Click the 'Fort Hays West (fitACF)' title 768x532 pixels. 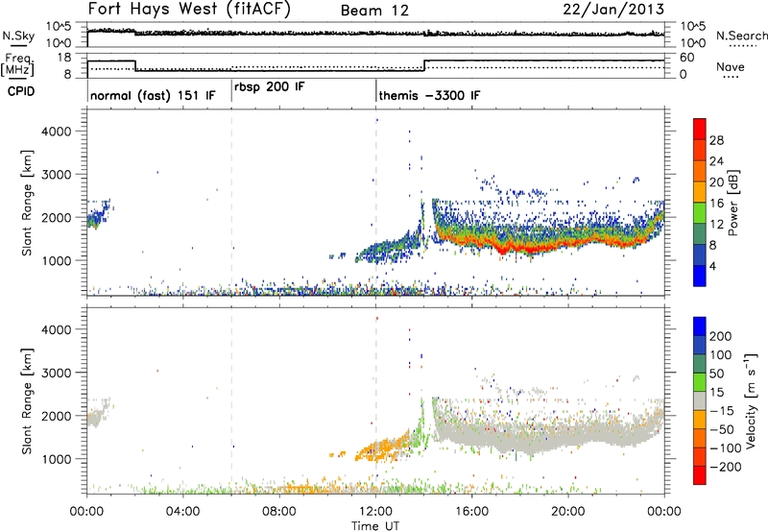(x=189, y=10)
